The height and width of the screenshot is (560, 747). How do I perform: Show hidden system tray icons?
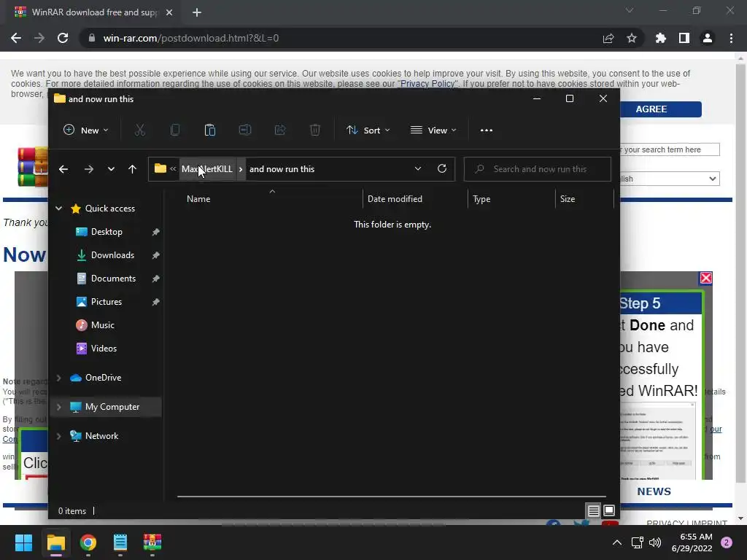617,542
